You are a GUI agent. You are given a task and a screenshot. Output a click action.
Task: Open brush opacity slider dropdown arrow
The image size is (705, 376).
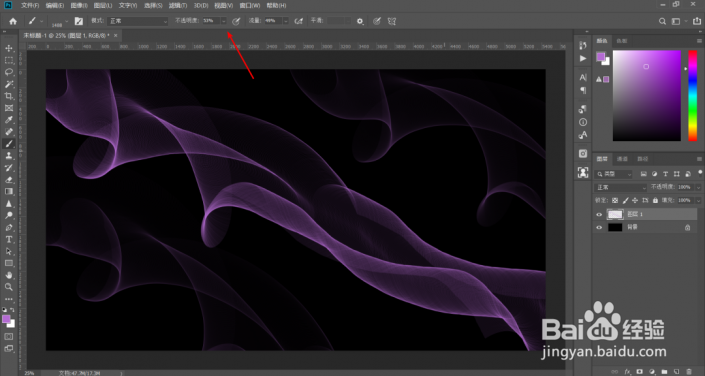pos(223,21)
